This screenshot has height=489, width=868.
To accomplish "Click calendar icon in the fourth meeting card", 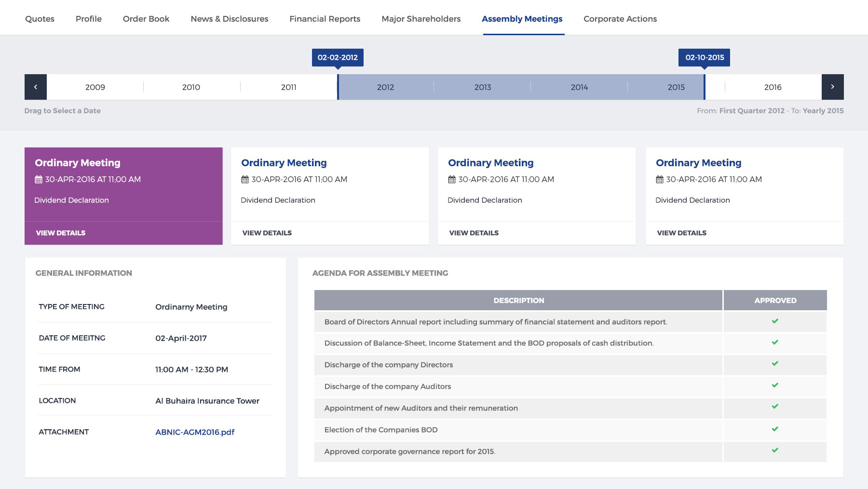I will [x=660, y=180].
